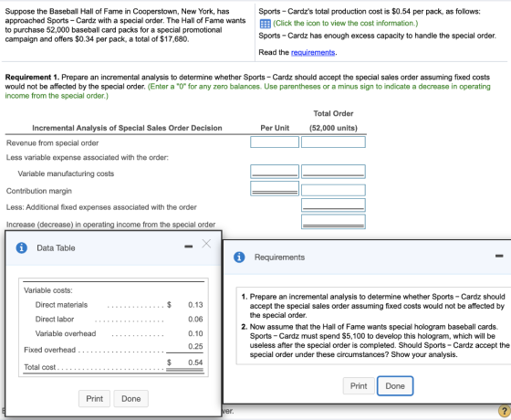511x420 pixels.
Task: Open the requirements link
Action: point(313,53)
